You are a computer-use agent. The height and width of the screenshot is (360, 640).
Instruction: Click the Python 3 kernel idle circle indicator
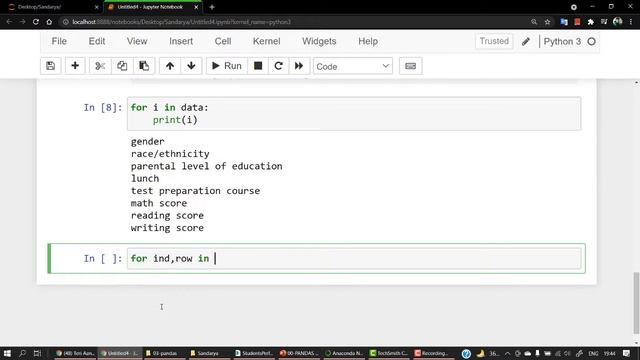click(591, 42)
